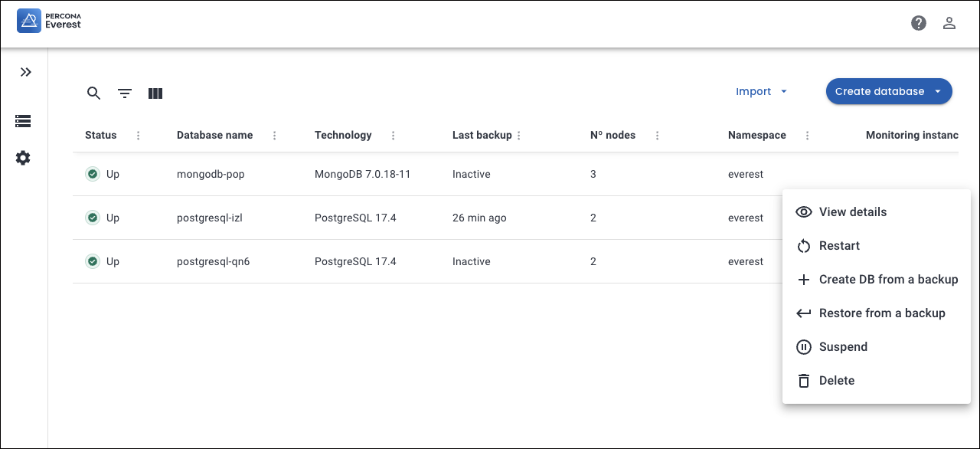Open the user account profile icon
Image resolution: width=980 pixels, height=449 pixels.
(x=949, y=23)
